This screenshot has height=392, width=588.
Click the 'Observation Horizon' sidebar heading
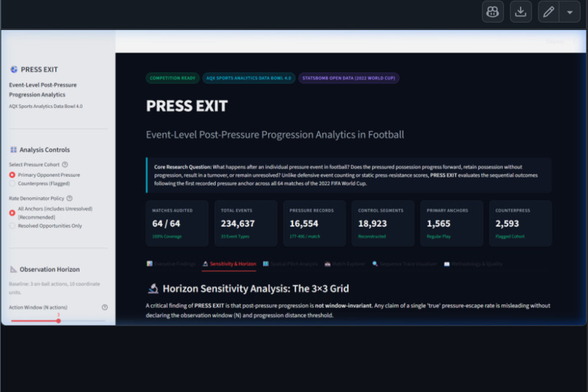point(50,269)
